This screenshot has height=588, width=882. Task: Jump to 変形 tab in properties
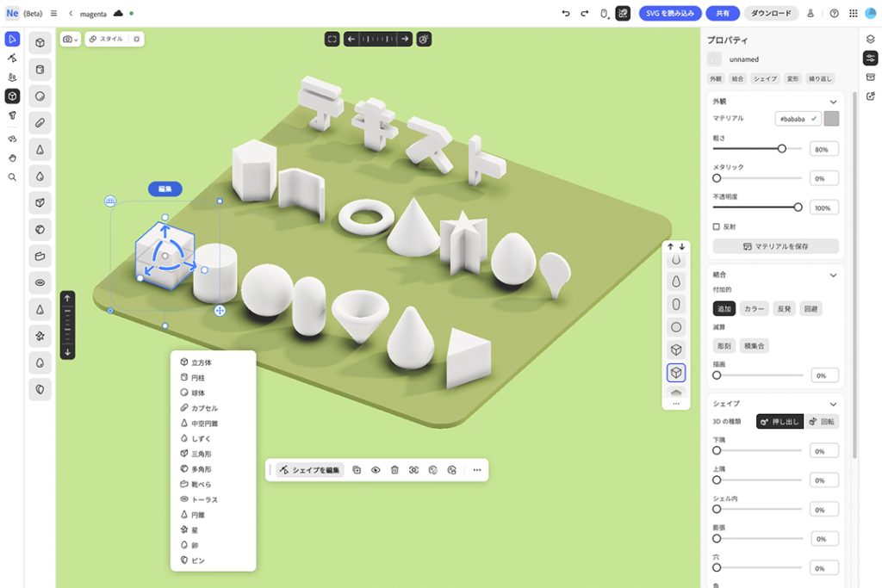792,78
